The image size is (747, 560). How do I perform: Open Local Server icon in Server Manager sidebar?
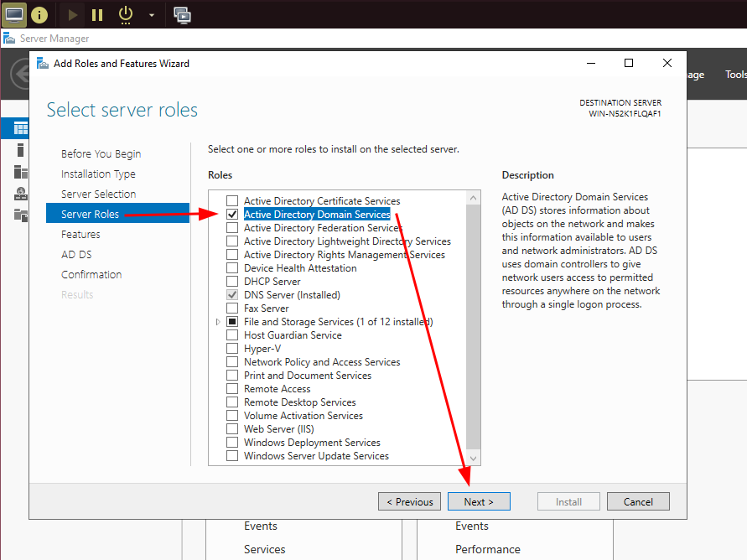(x=20, y=150)
